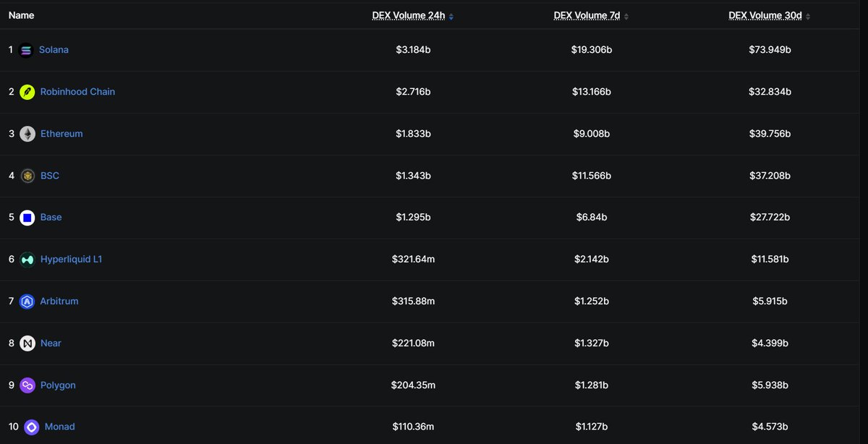Click the Name column header

click(x=21, y=15)
